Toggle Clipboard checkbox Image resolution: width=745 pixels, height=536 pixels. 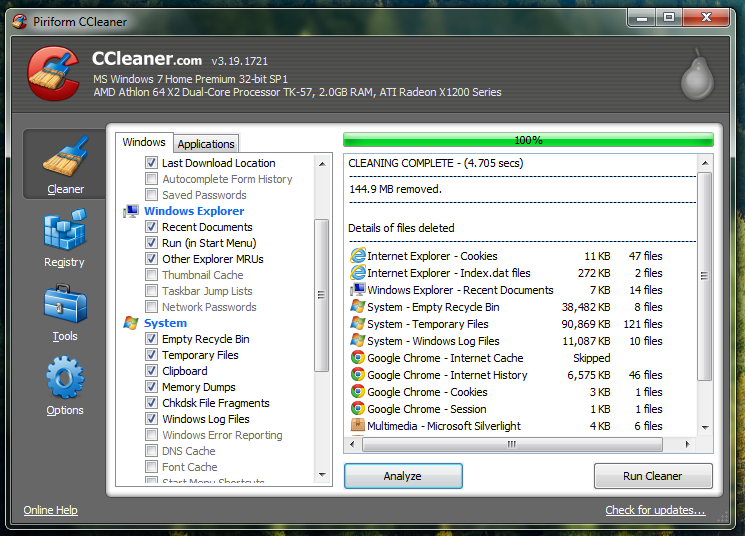pyautogui.click(x=151, y=371)
